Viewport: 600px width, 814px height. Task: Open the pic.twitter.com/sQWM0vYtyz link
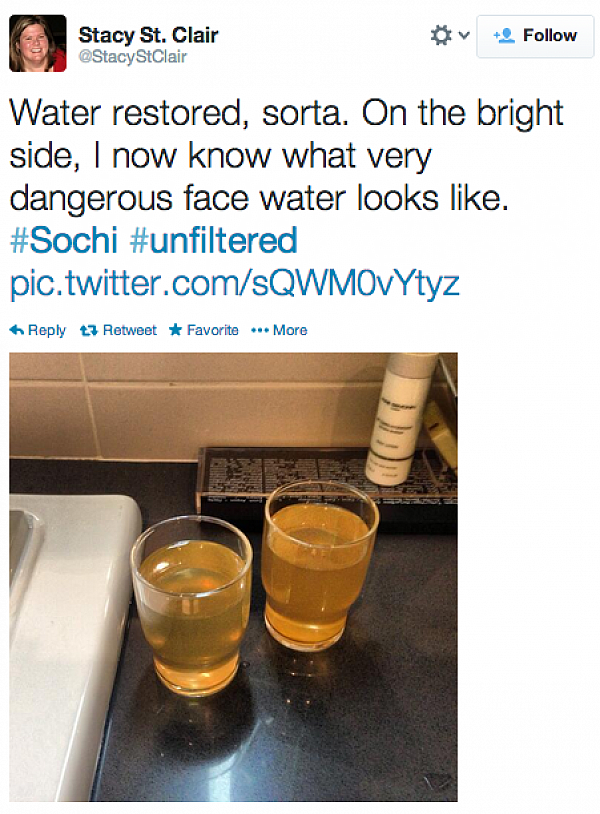click(235, 283)
